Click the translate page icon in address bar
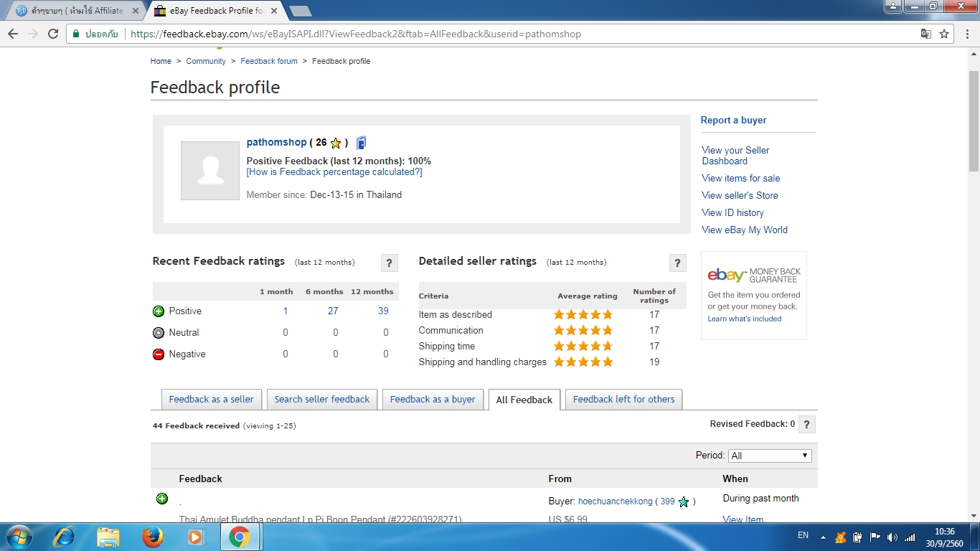 (x=926, y=34)
